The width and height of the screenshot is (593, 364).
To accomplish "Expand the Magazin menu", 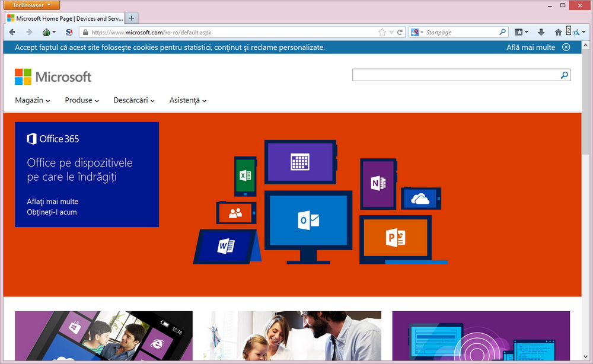I will point(32,100).
